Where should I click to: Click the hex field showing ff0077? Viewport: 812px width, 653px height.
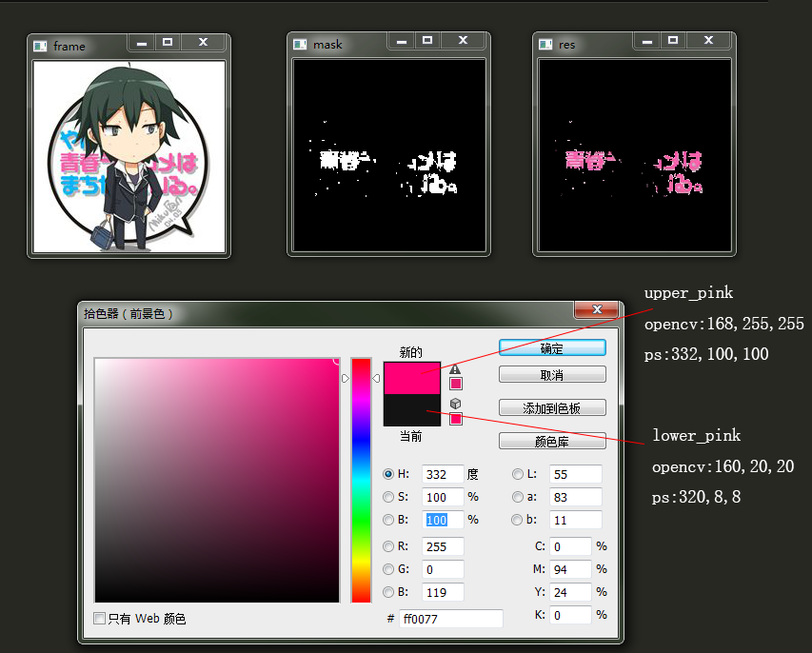coord(451,619)
